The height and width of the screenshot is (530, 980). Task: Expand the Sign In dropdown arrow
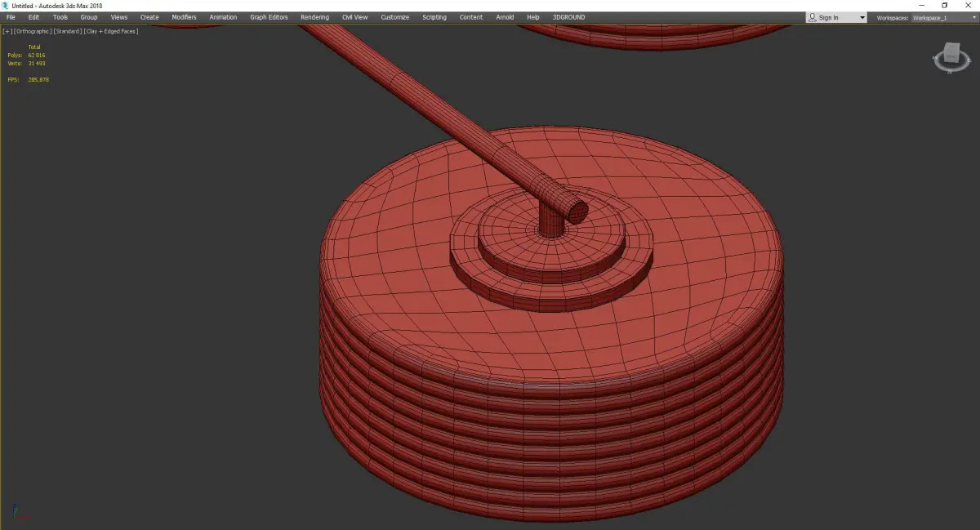point(862,18)
